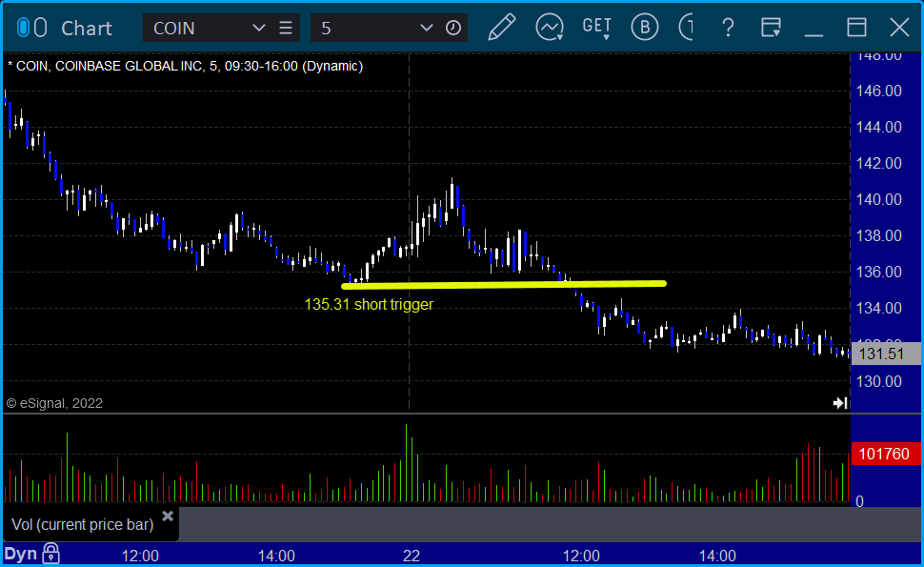Viewport: 924px width, 567px height.
Task: Open the time template clock icon
Action: tap(453, 28)
